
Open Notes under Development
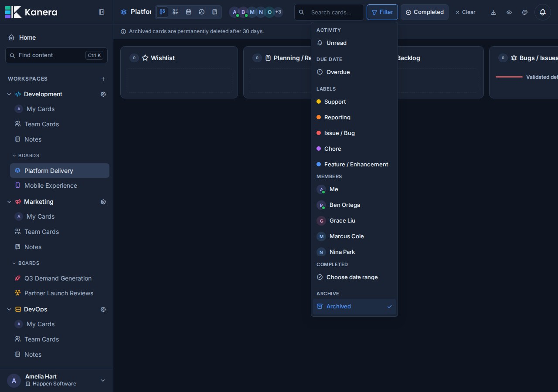tap(60, 139)
